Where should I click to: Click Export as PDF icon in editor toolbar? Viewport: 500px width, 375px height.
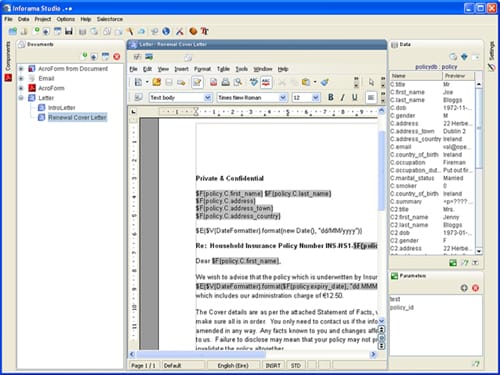(x=213, y=82)
